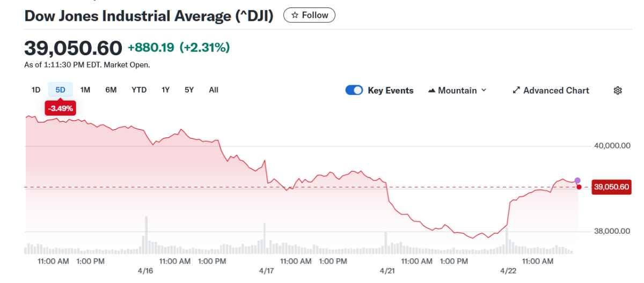Select the 1Y time range
This screenshot has height=283, width=644.
(165, 90)
